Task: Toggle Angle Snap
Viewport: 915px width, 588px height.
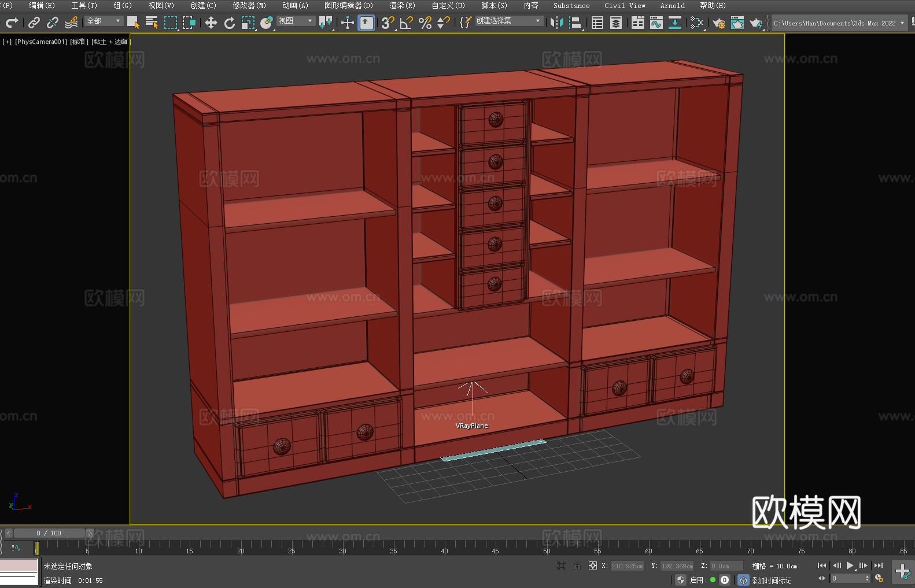Action: pyautogui.click(x=406, y=23)
